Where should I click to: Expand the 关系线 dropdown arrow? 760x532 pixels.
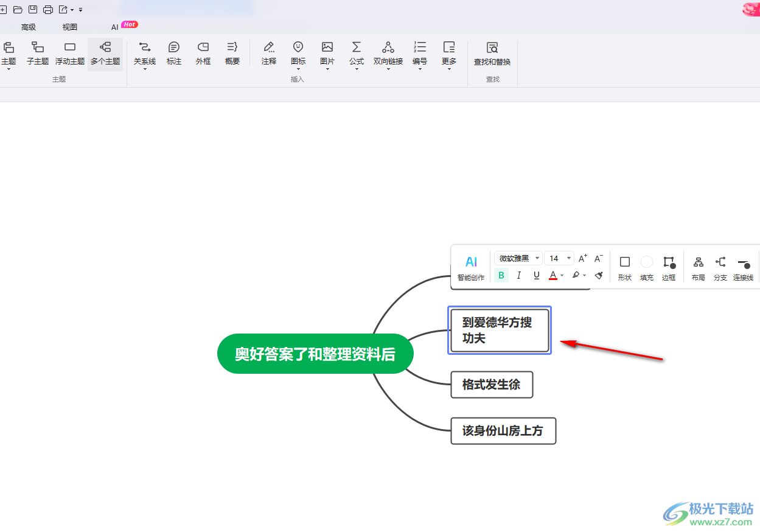click(x=145, y=69)
